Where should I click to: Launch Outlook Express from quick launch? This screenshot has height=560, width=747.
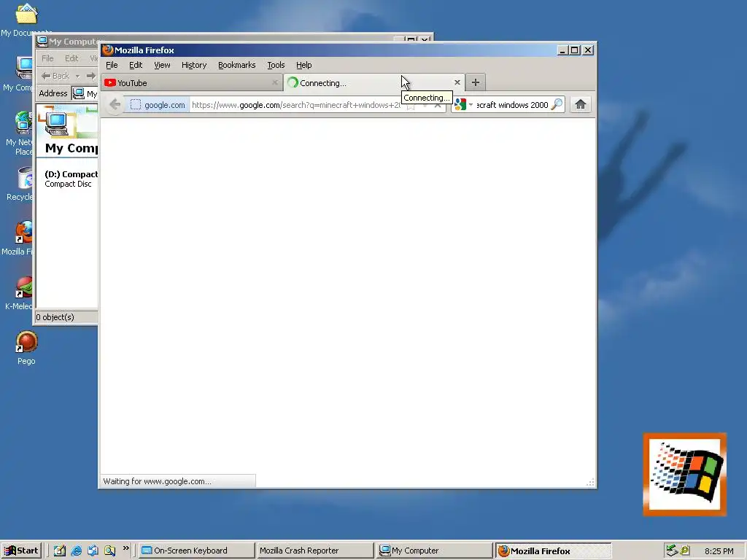[93, 551]
